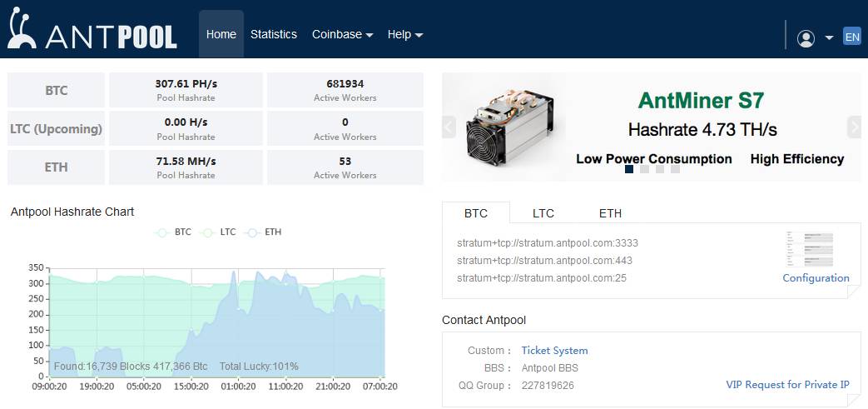Click the LTC (Upcoming) row label
868x409 pixels.
(x=56, y=128)
